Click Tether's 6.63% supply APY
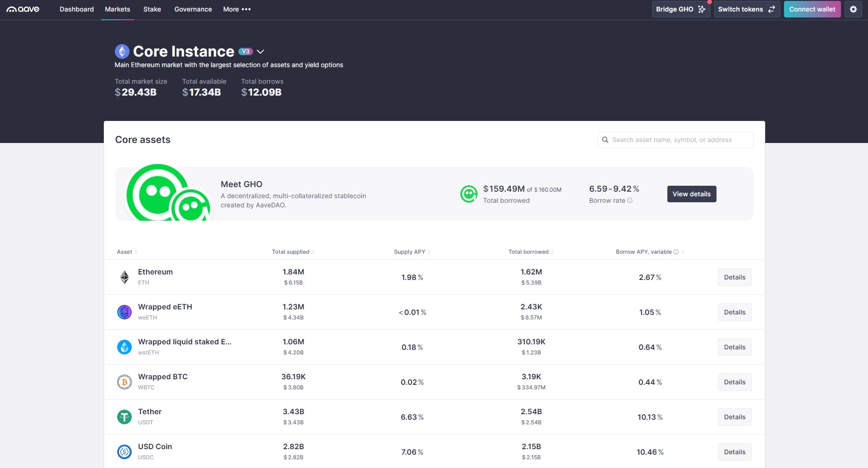Screen dimensions: 868x468 tap(412, 417)
